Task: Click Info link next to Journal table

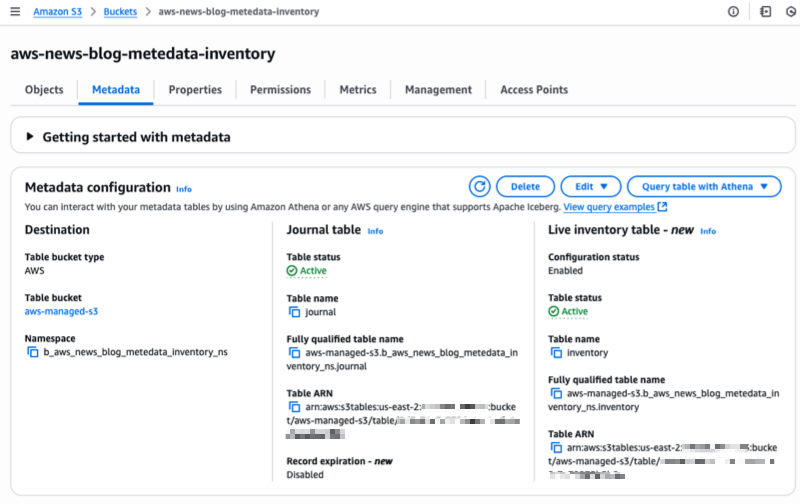Action: click(375, 231)
